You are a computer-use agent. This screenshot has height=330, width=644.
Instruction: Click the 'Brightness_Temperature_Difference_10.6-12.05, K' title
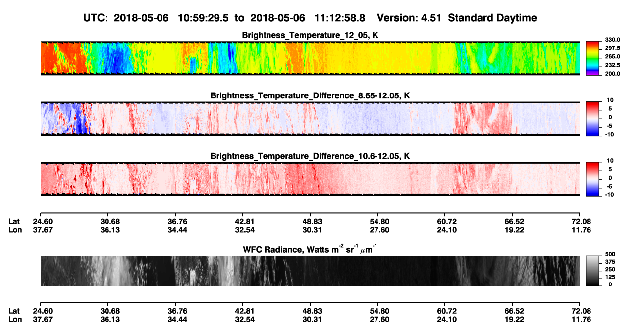tap(310, 156)
